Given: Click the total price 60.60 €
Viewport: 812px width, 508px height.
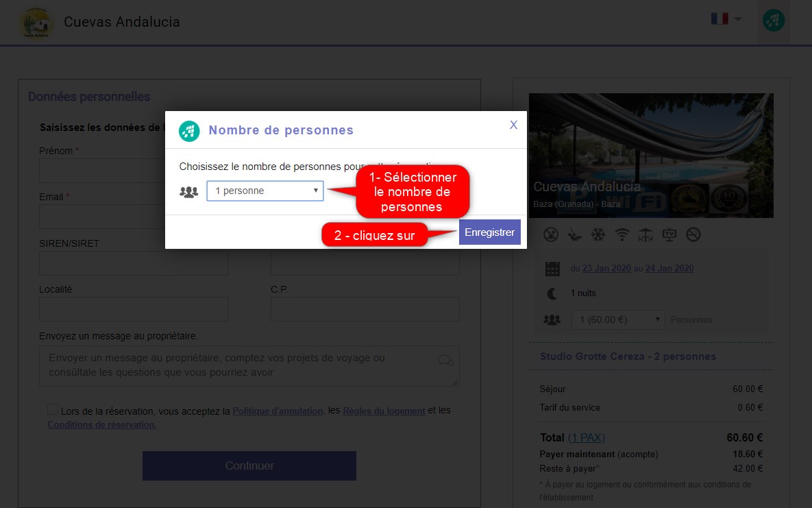Looking at the screenshot, I should click(745, 438).
